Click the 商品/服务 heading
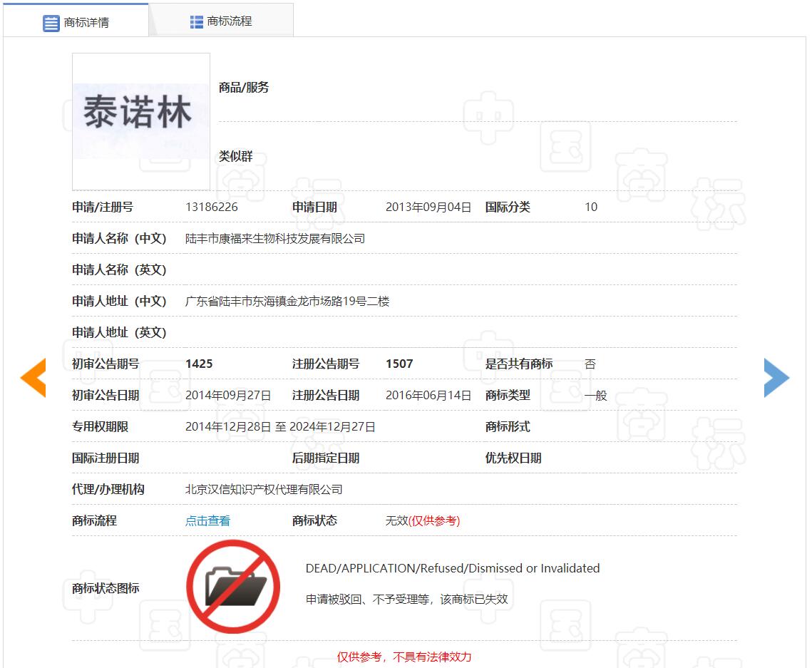Image resolution: width=812 pixels, height=668 pixels. click(244, 88)
